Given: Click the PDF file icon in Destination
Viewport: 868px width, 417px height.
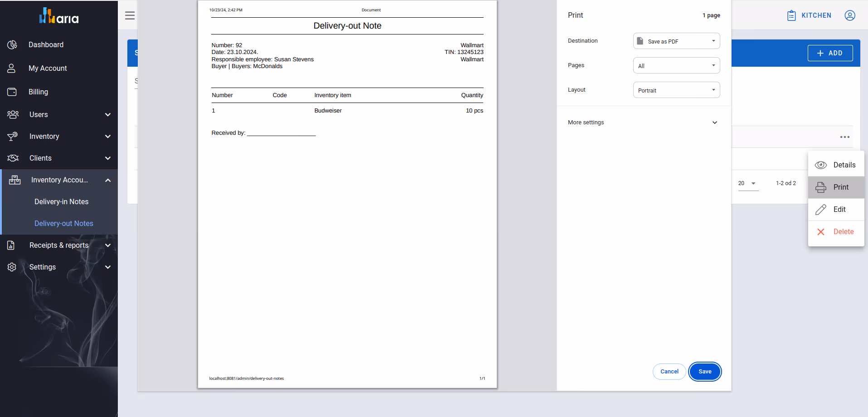Looking at the screenshot, I should pyautogui.click(x=640, y=41).
